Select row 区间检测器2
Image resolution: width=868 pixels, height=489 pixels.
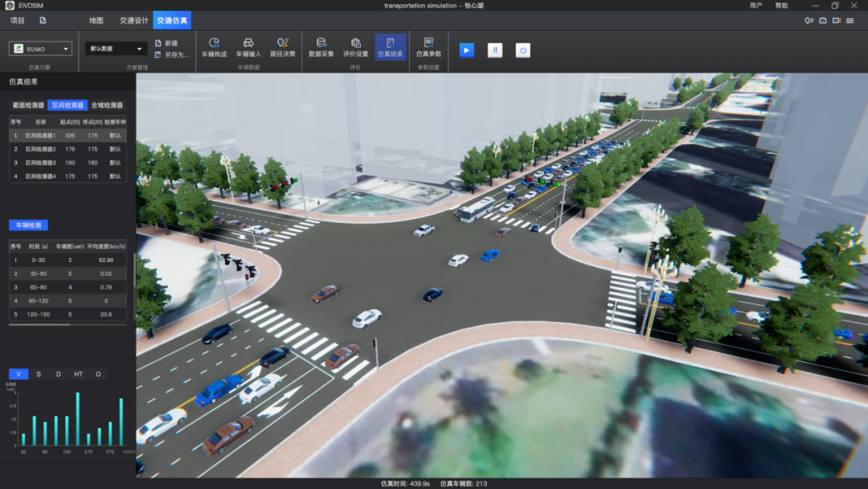[x=68, y=149]
